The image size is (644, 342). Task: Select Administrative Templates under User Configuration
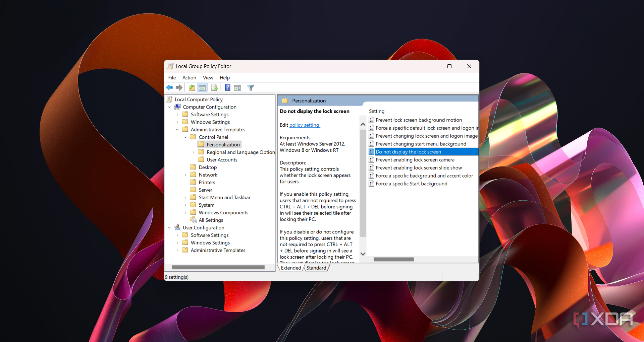pyautogui.click(x=218, y=250)
